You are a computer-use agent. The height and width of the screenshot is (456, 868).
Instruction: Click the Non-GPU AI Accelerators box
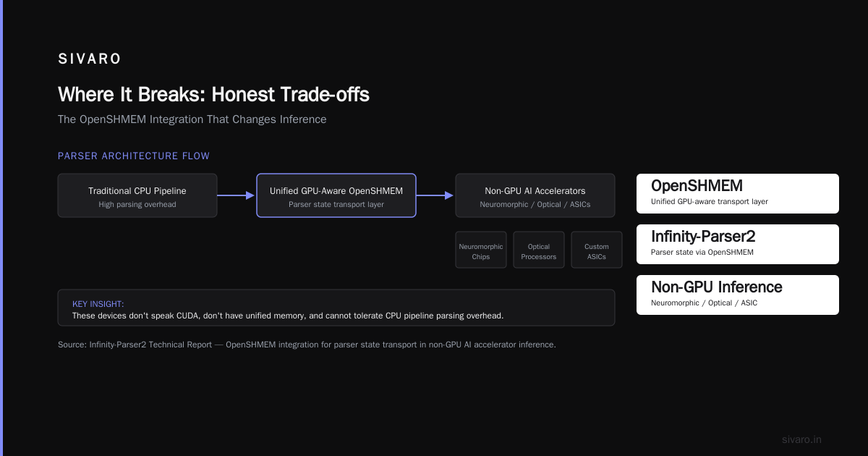tap(535, 195)
